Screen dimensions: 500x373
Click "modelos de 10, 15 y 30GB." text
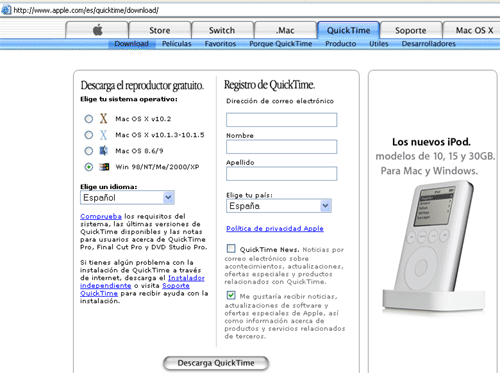435,156
